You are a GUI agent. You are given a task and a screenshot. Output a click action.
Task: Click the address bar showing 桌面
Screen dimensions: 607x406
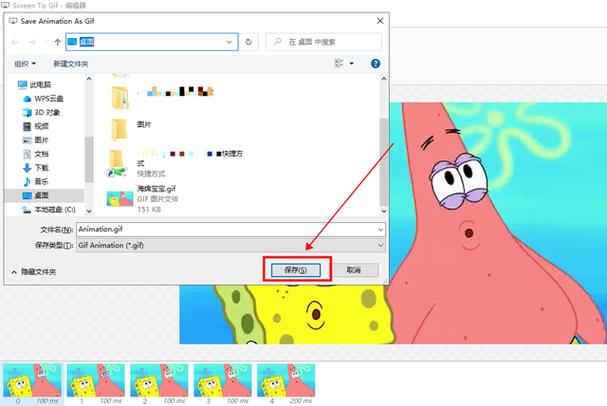tap(152, 42)
